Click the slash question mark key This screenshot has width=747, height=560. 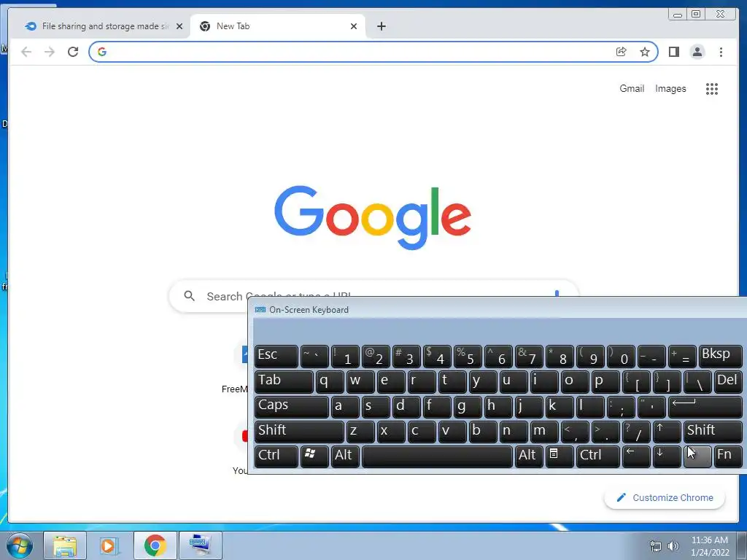click(636, 432)
